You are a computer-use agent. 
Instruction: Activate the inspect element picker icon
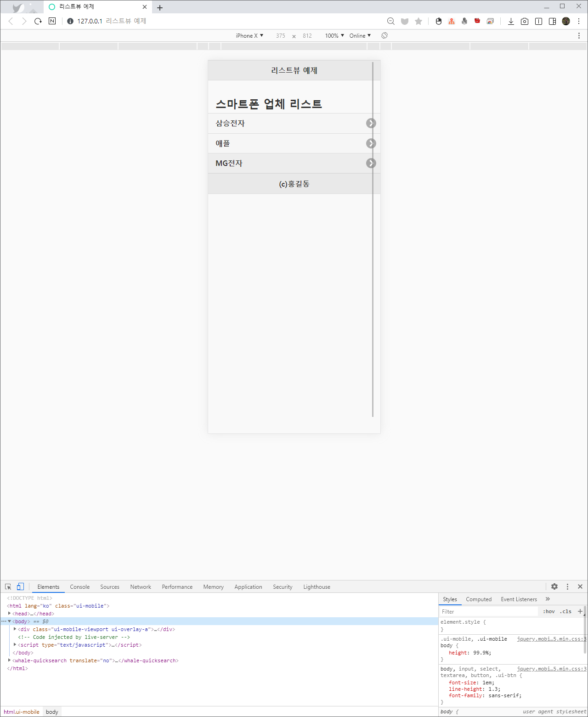pos(8,587)
